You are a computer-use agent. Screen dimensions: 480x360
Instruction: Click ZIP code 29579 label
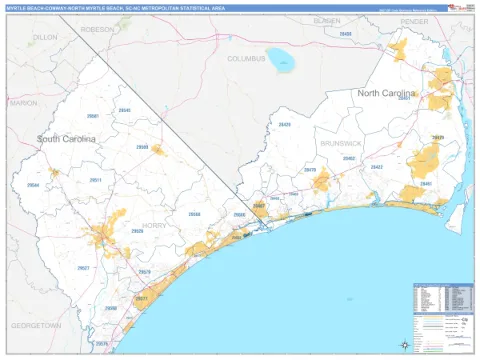(x=145, y=272)
